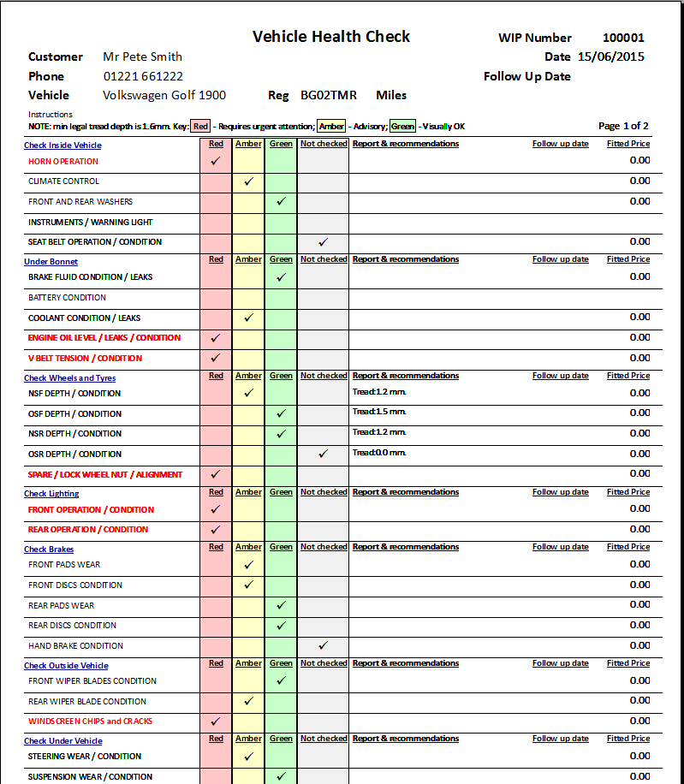Click Green cell for Instruments / Warning Light
This screenshot has height=784, width=684.
pyautogui.click(x=281, y=223)
